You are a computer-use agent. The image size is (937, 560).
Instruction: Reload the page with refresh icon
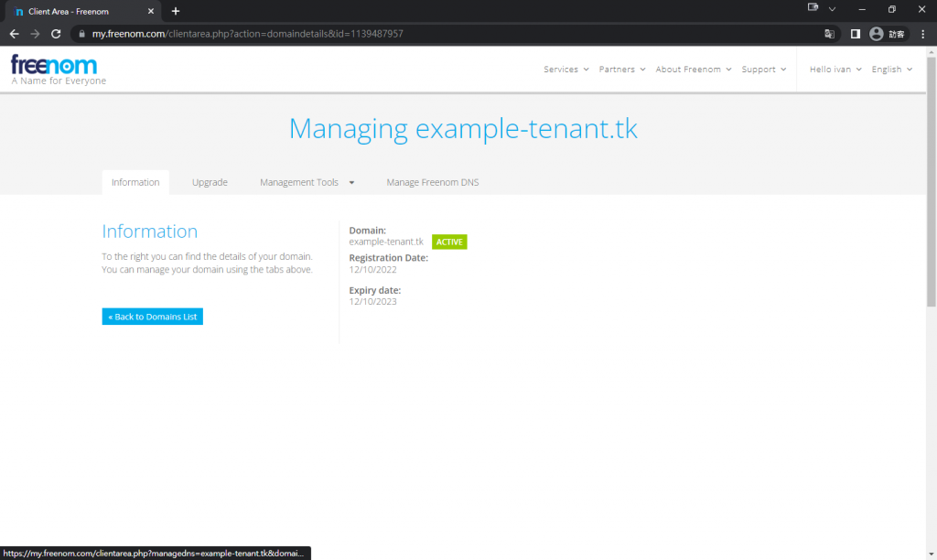(56, 34)
